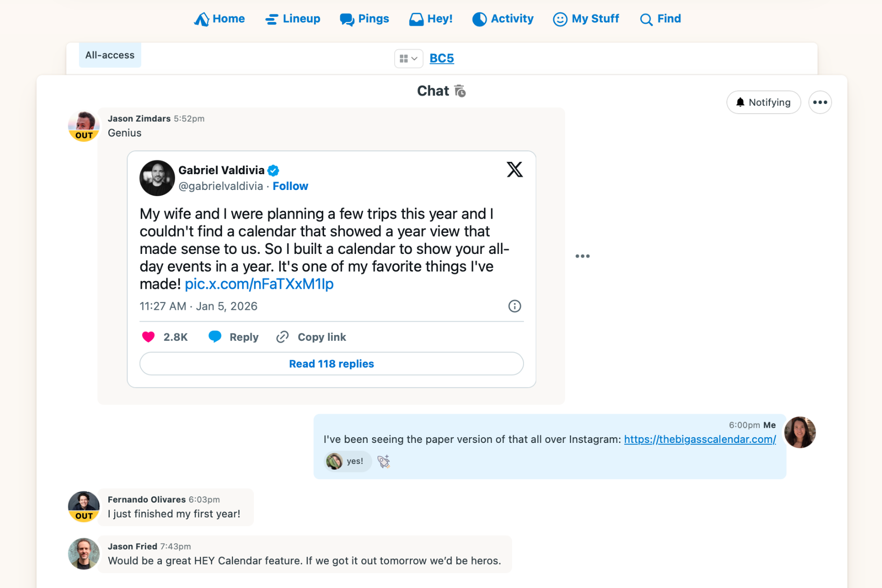
Task: Open the Activity menu item
Action: [x=503, y=19]
